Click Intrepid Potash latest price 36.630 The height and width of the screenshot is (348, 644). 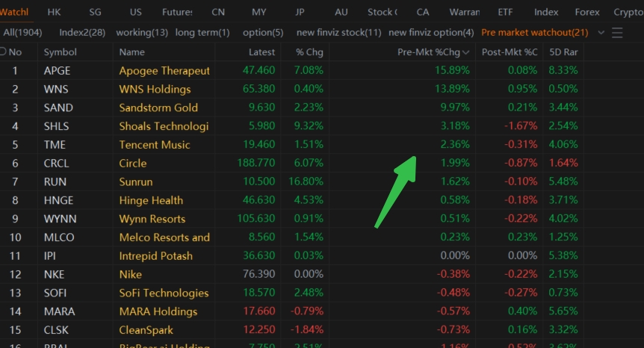coord(258,255)
